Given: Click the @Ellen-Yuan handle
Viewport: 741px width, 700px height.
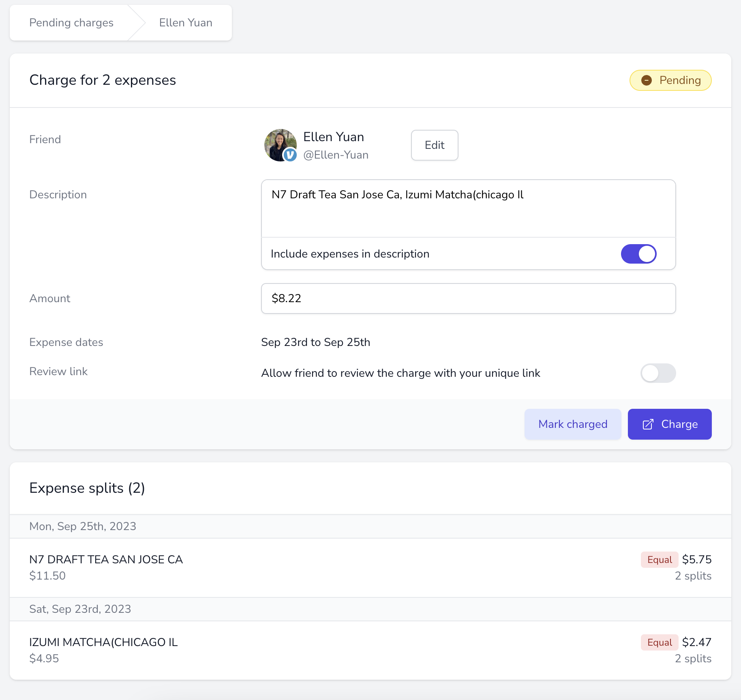Looking at the screenshot, I should 336,155.
